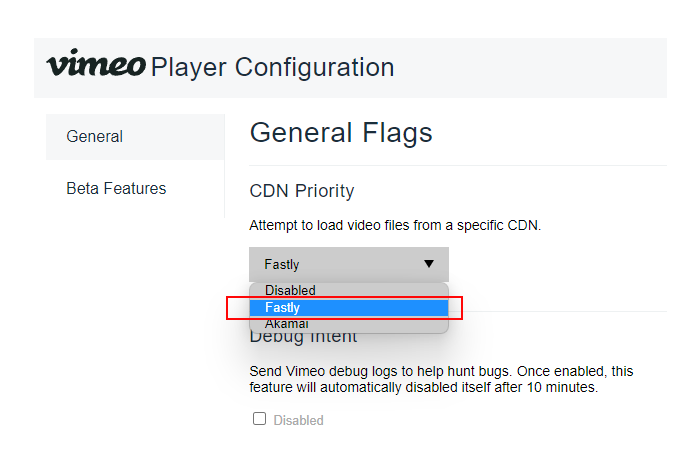Pick Akamai from the CDN dropdown list
The height and width of the screenshot is (465, 700).
pyautogui.click(x=287, y=324)
